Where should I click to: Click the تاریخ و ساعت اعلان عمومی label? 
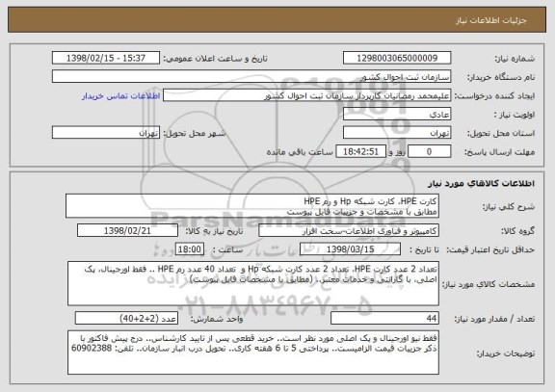click(x=215, y=59)
